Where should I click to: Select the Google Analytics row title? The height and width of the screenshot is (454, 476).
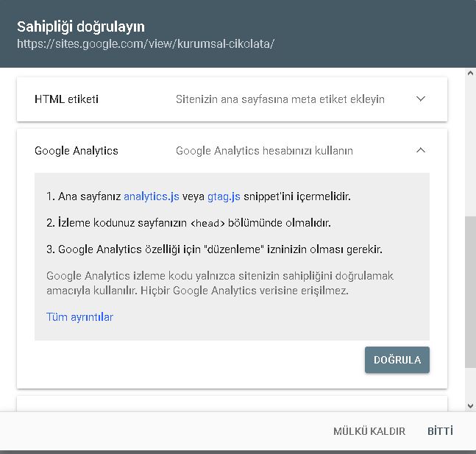coord(77,150)
